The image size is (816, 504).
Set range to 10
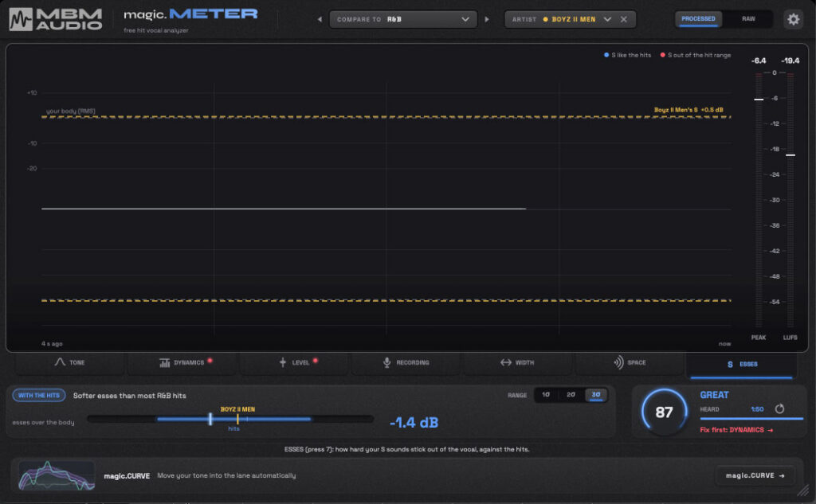(x=546, y=395)
